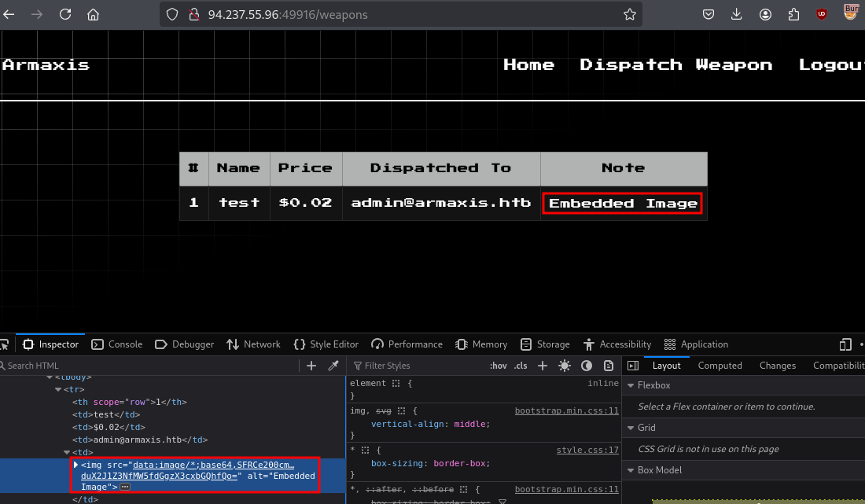The width and height of the screenshot is (865, 504).
Task: Click the Dispatch Weapon navigation link
Action: tap(675, 65)
